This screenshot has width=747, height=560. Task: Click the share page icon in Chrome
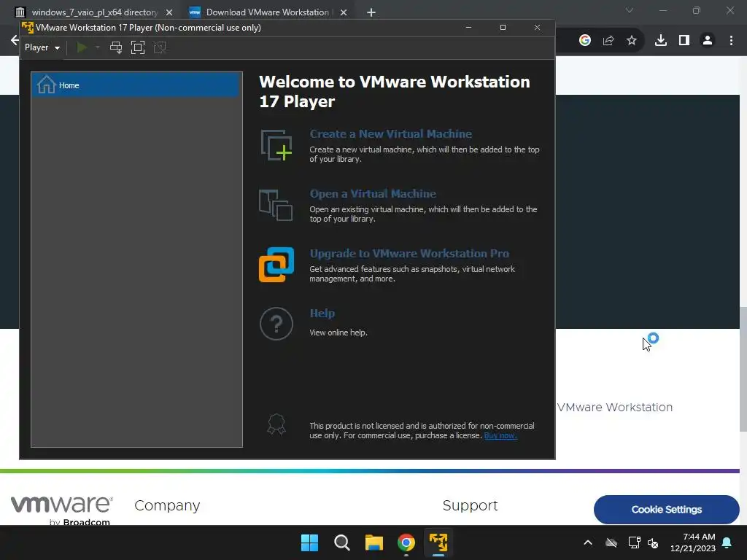[x=608, y=41]
